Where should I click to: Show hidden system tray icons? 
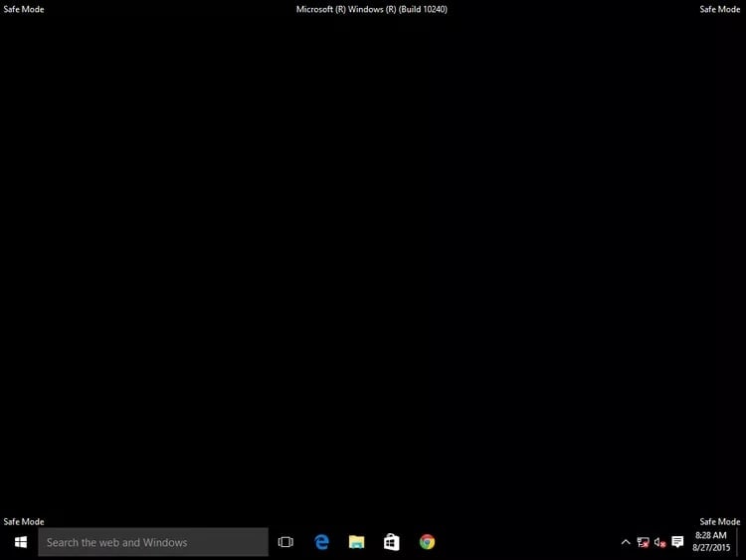coord(626,542)
